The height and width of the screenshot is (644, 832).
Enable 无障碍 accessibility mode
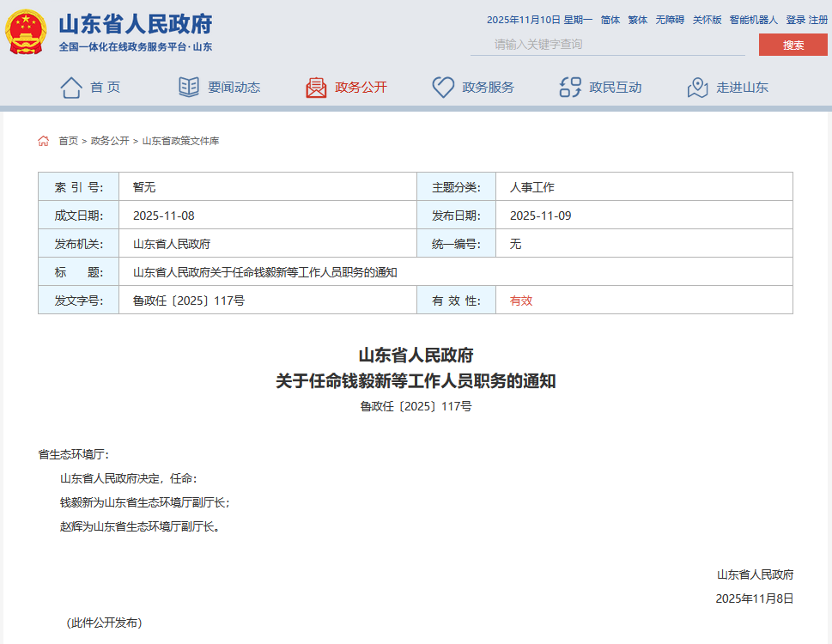pos(670,20)
